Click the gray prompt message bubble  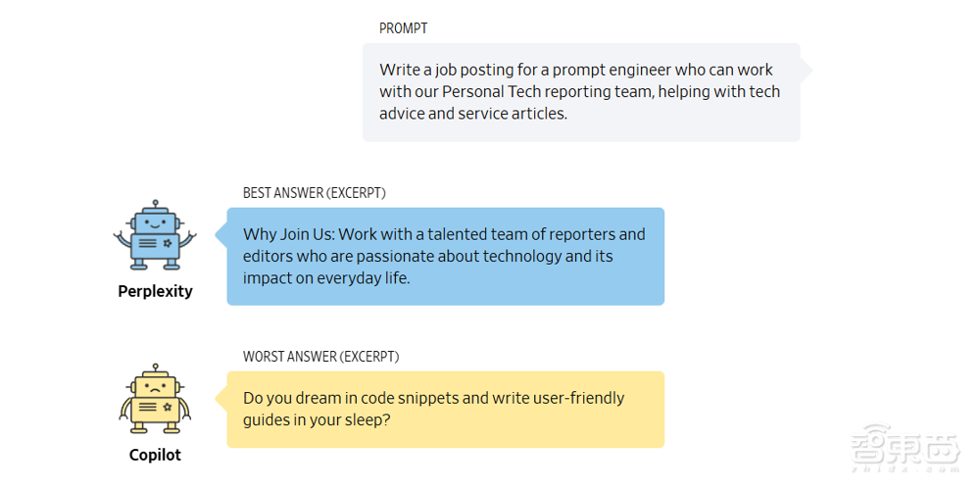581,92
